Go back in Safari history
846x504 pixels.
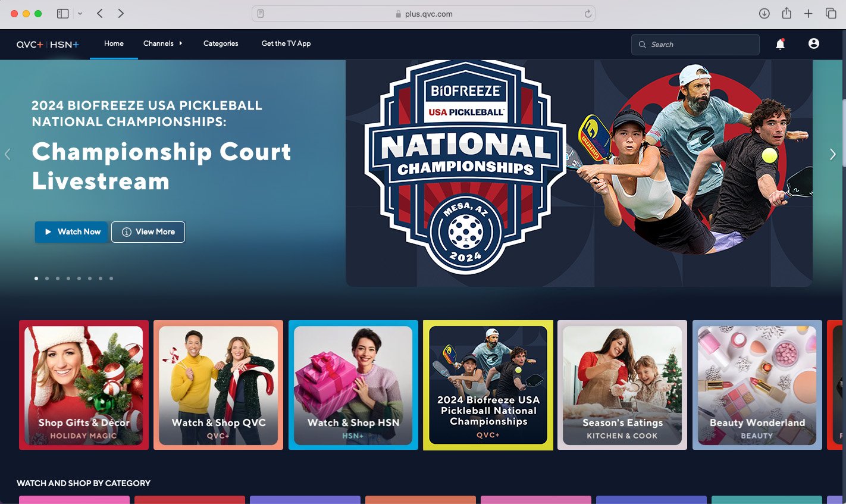click(100, 14)
